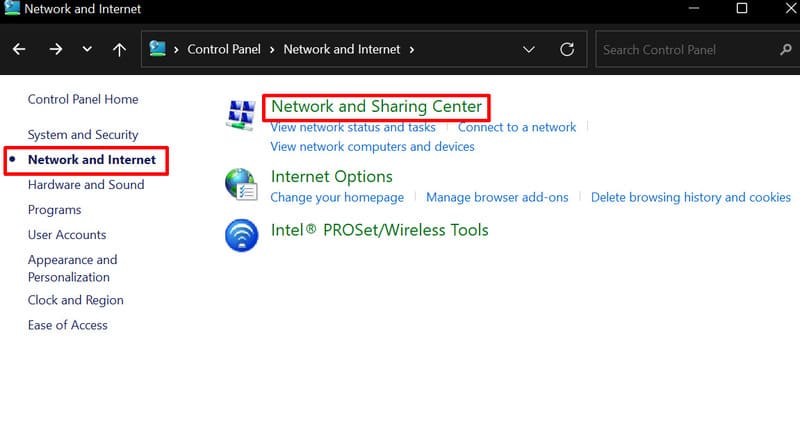Screen dimensions: 800x435
Task: Open Ease of Access category
Action: [68, 325]
